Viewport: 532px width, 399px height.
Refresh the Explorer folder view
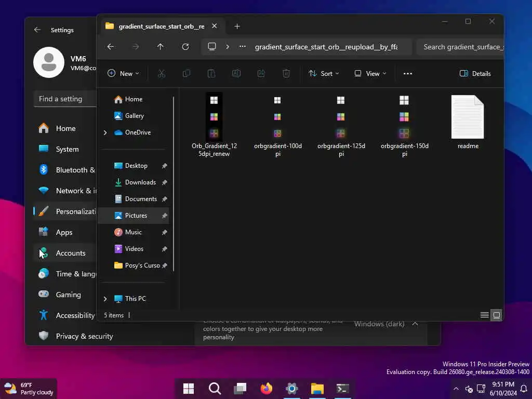click(185, 46)
